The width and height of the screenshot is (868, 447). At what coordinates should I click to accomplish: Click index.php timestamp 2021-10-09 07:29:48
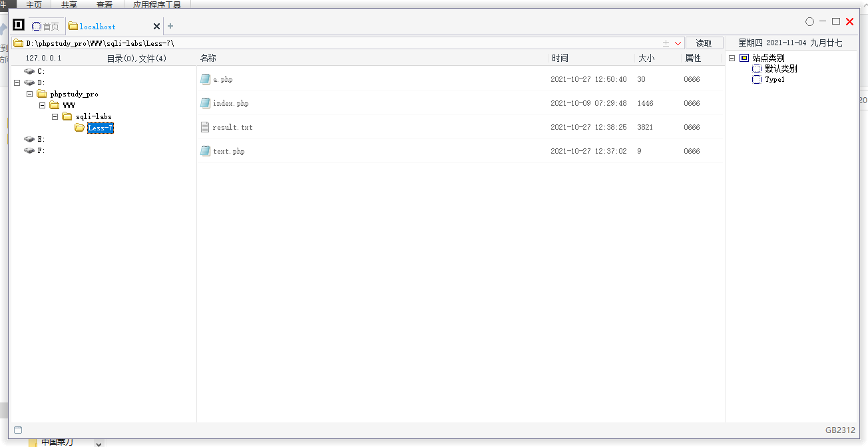[588, 103]
